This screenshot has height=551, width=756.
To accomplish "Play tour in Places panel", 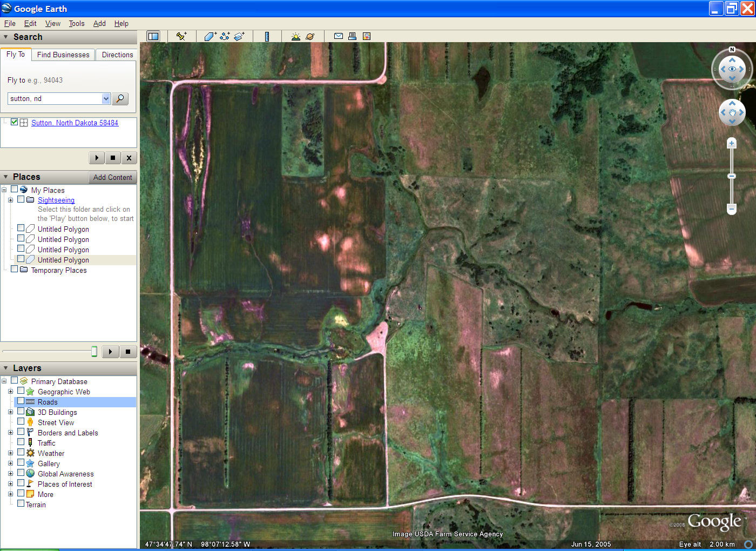I will pos(110,352).
